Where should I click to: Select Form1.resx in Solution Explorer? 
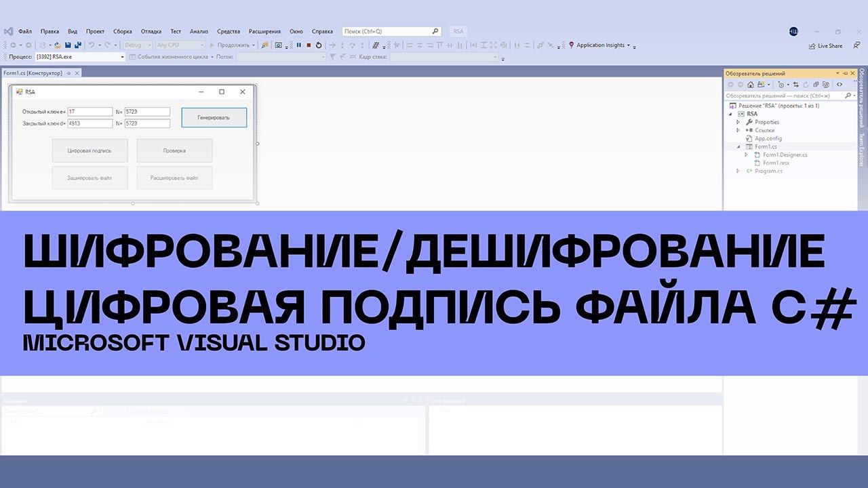coord(776,163)
